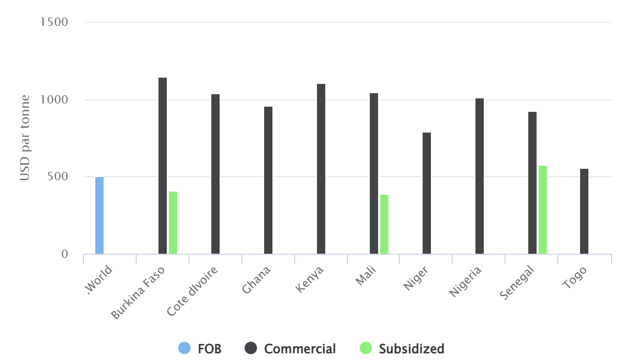This screenshot has height=364, width=621.
Task: Click Burkina Faso's green Subsidized bar
Action: [173, 223]
